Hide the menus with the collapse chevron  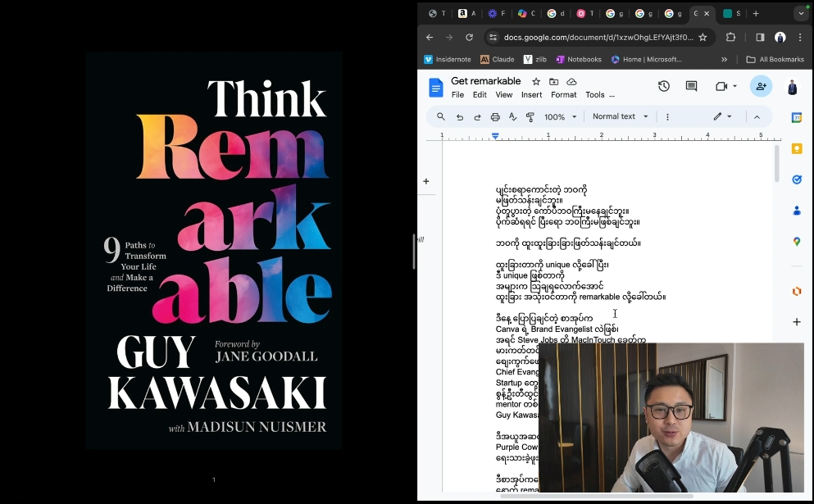[x=757, y=117]
